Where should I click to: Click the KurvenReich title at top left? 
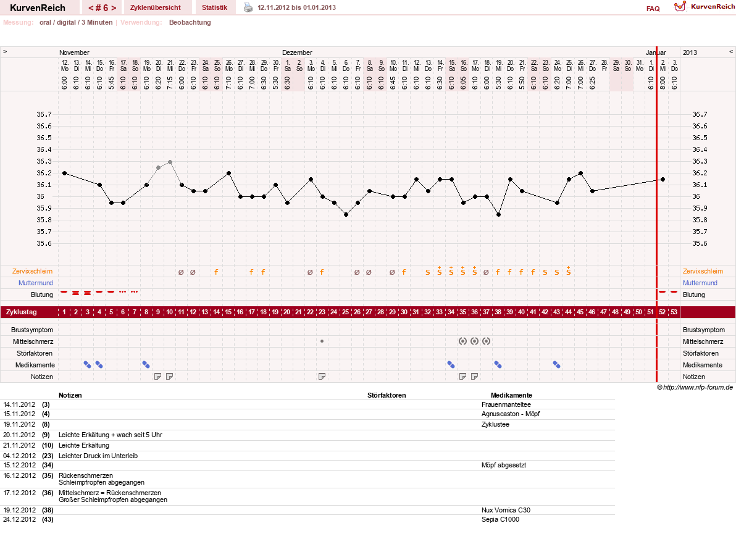[38, 8]
